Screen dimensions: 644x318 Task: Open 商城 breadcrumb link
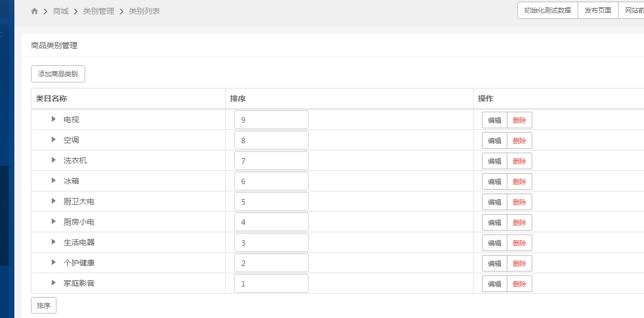(61, 11)
